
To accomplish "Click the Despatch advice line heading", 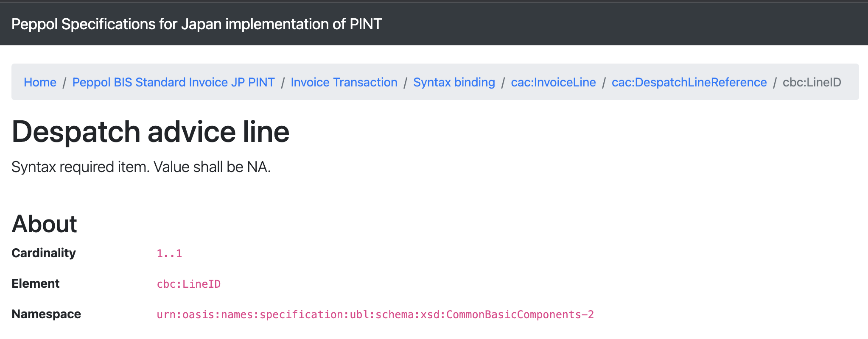I will [x=150, y=132].
